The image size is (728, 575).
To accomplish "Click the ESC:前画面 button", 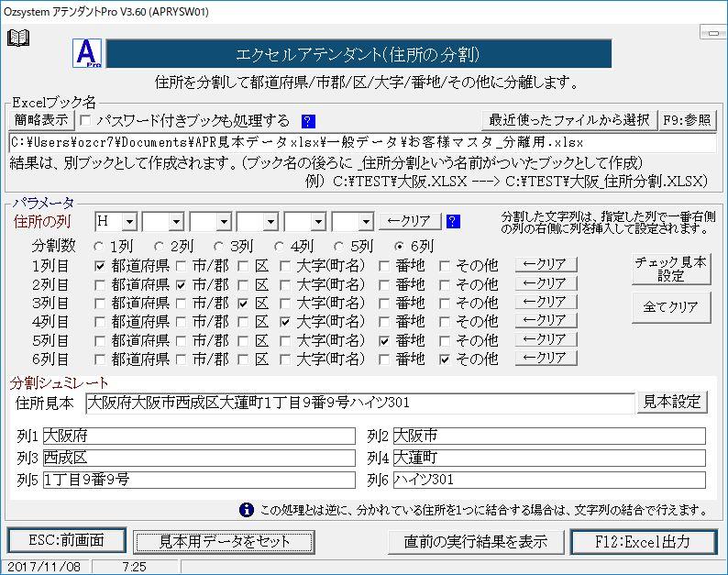I will (x=67, y=540).
